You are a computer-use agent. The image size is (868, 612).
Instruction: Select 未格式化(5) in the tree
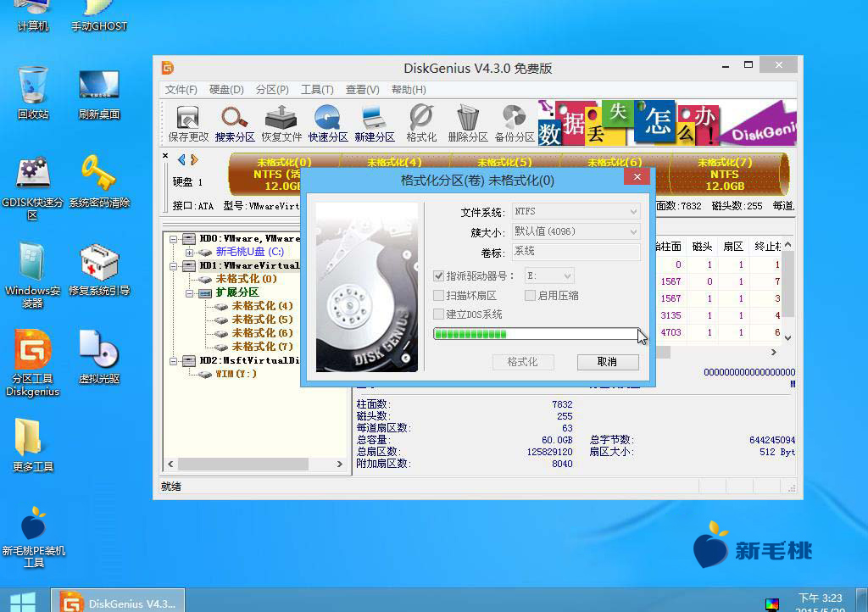pyautogui.click(x=263, y=320)
